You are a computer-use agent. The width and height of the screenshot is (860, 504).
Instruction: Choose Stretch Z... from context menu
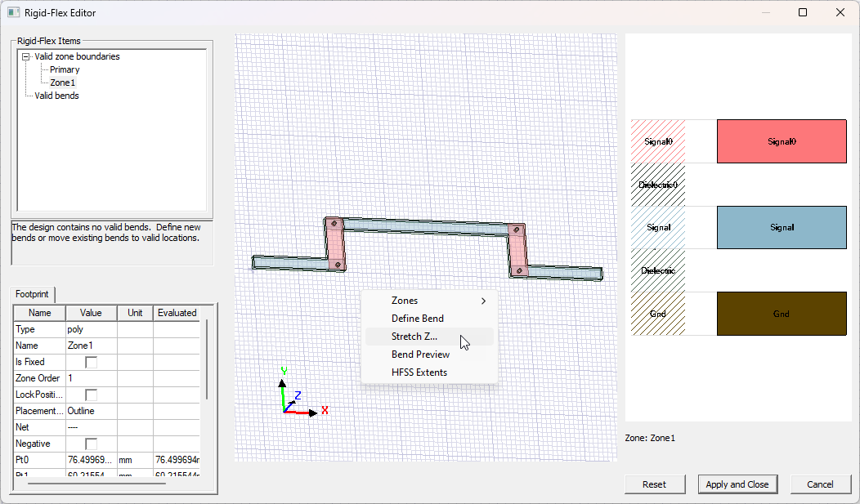[414, 337]
